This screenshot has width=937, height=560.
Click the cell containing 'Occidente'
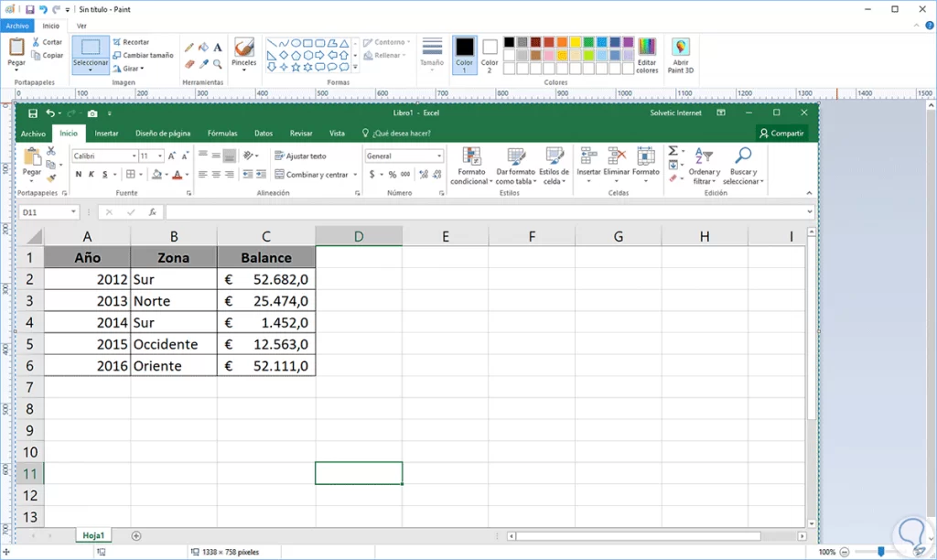[x=173, y=344]
